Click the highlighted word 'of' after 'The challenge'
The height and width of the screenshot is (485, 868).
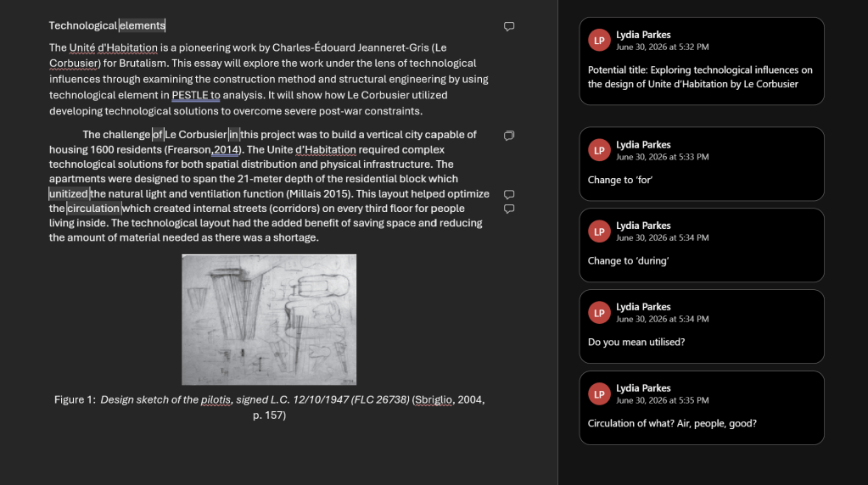[158, 134]
